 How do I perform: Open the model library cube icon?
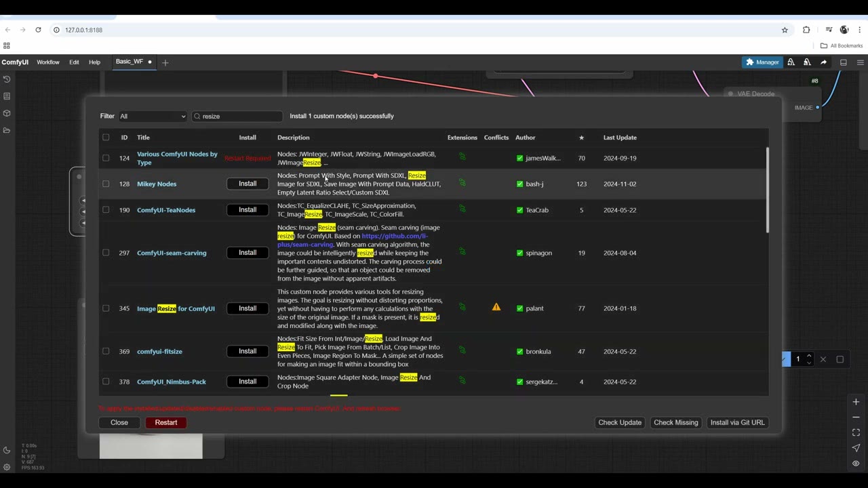tap(7, 113)
